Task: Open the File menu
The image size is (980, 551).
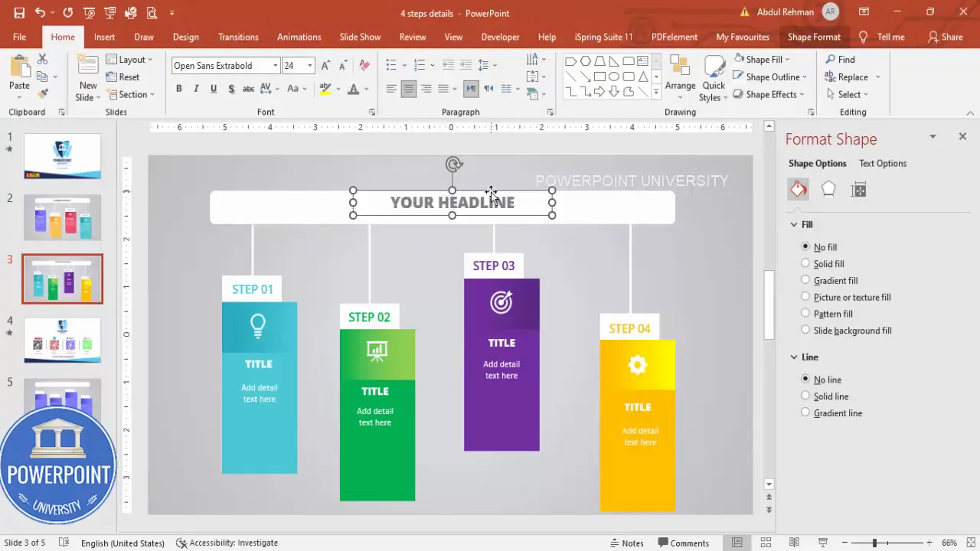Action: click(x=19, y=37)
